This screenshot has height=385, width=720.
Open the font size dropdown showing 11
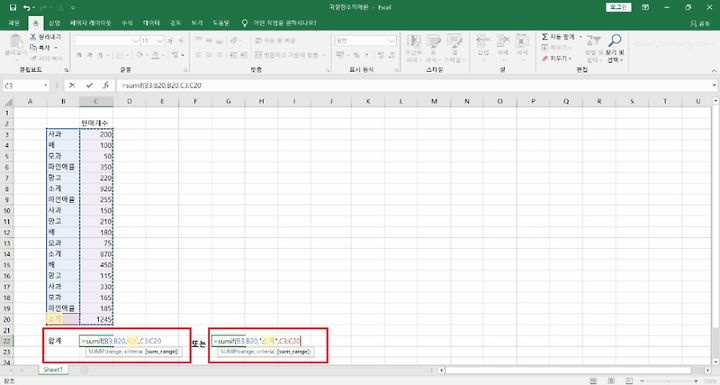[159, 41]
